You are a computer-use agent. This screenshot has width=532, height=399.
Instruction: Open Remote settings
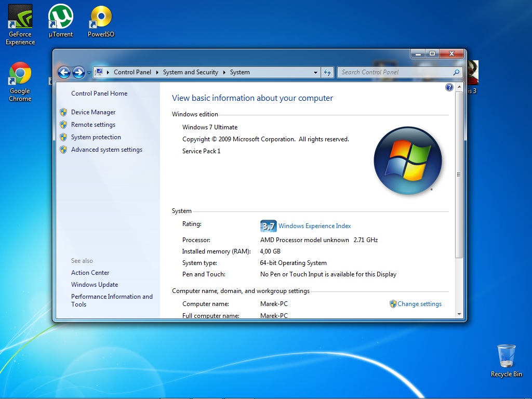click(94, 125)
